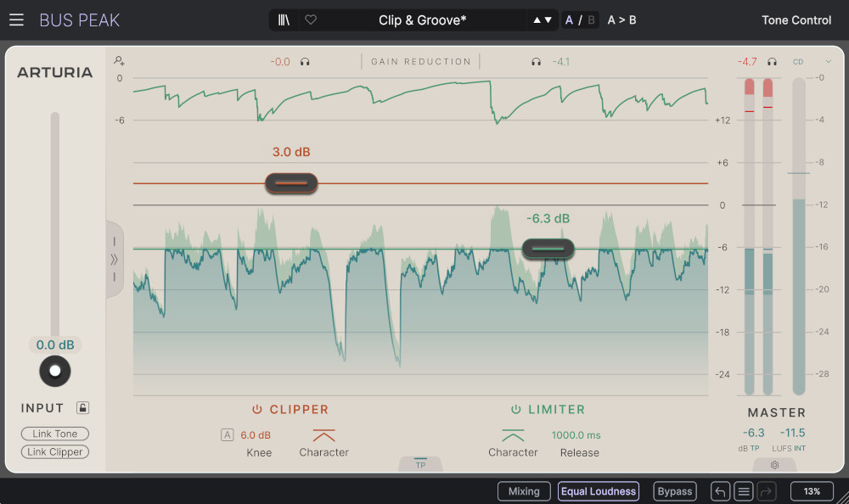Open the Clip & Groove preset name menu

(x=422, y=20)
